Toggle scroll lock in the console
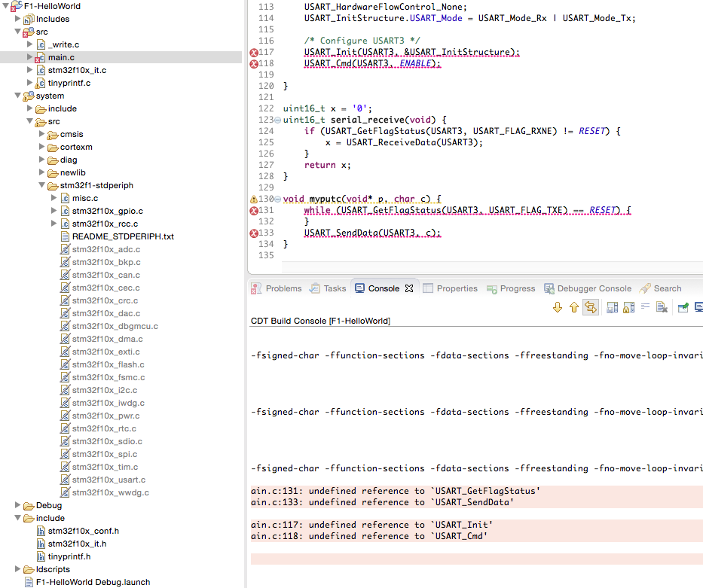Viewport: 703px width, 588px height. [628, 307]
